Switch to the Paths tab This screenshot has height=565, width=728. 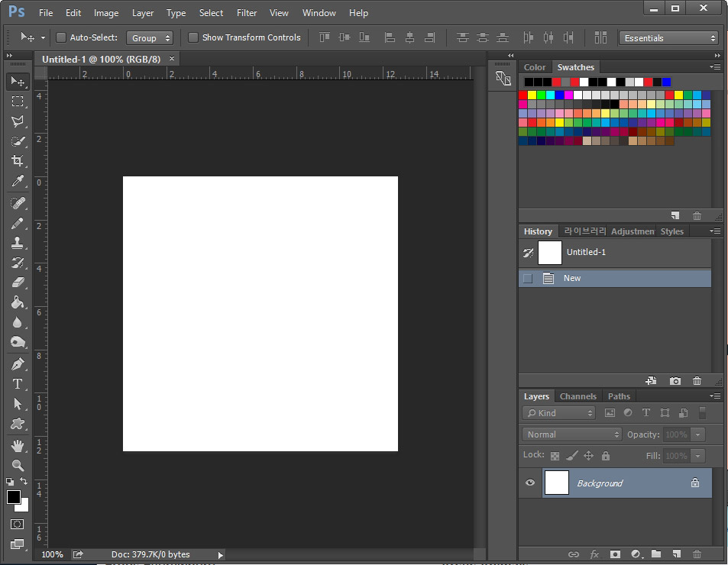[619, 396]
